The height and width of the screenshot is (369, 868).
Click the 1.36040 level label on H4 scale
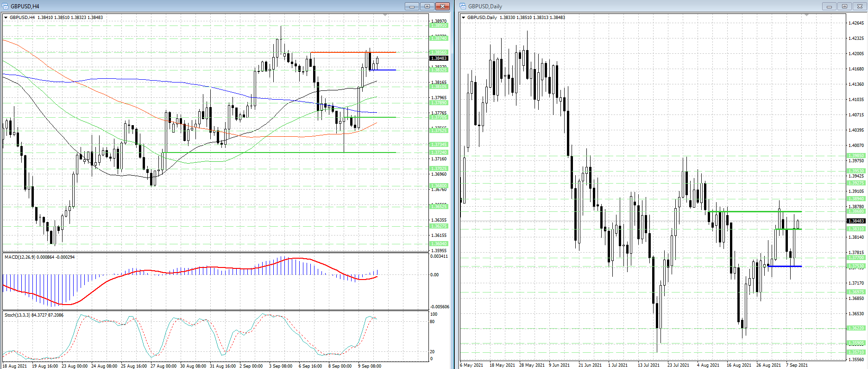tap(439, 244)
